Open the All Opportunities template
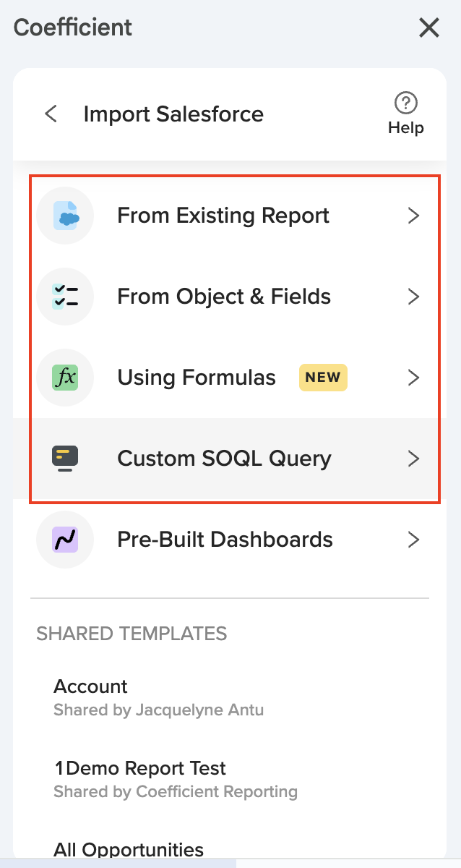This screenshot has width=461, height=868. point(129,849)
